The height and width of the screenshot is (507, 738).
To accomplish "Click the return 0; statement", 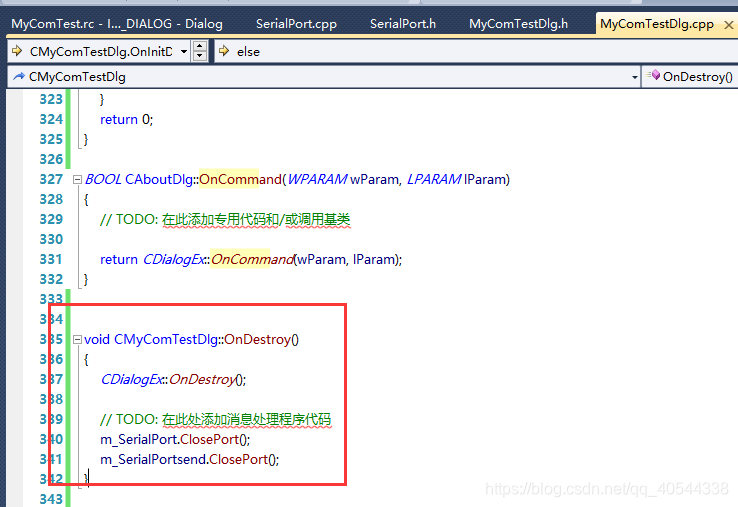I will 127,120.
